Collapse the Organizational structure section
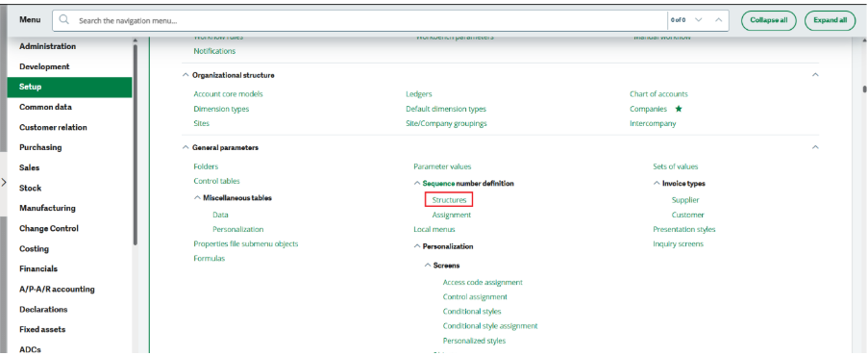 (x=186, y=75)
